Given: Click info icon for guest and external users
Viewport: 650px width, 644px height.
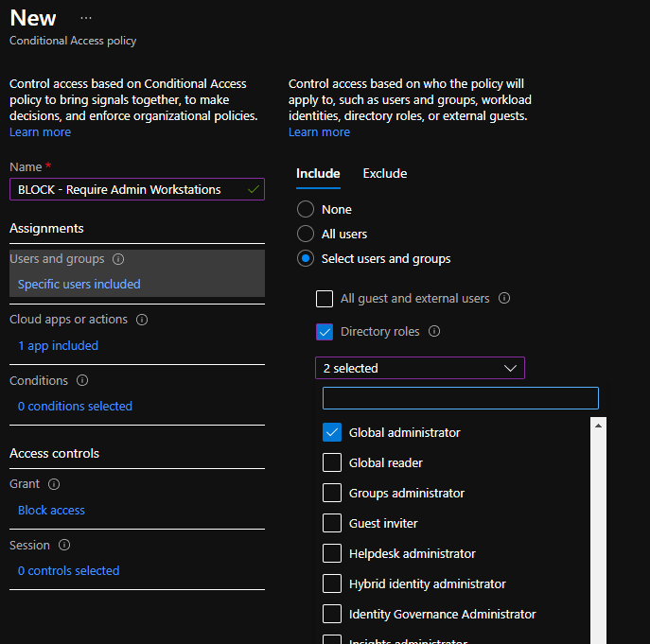Looking at the screenshot, I should (504, 299).
